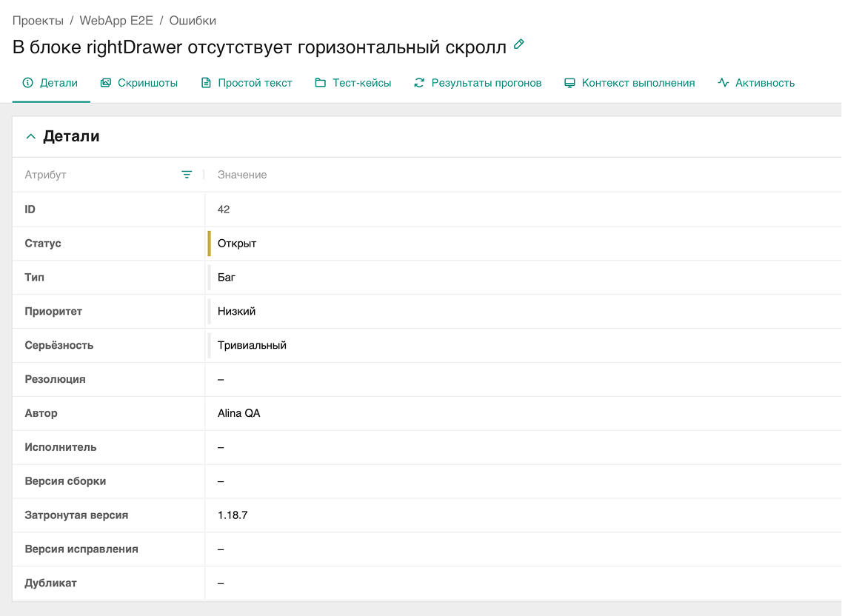The height and width of the screenshot is (616, 842).
Task: Click the Значение column header
Action: pos(242,175)
